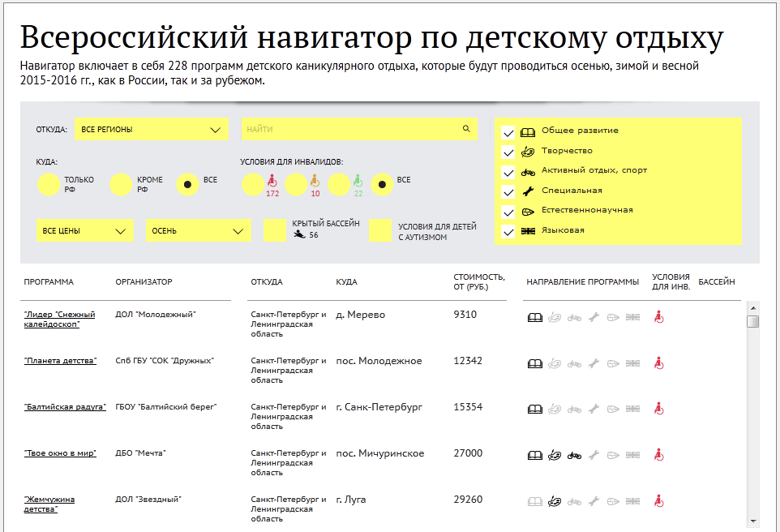
Task: Click wheelchair icon in Балтийская радуга row
Action: click(x=658, y=409)
